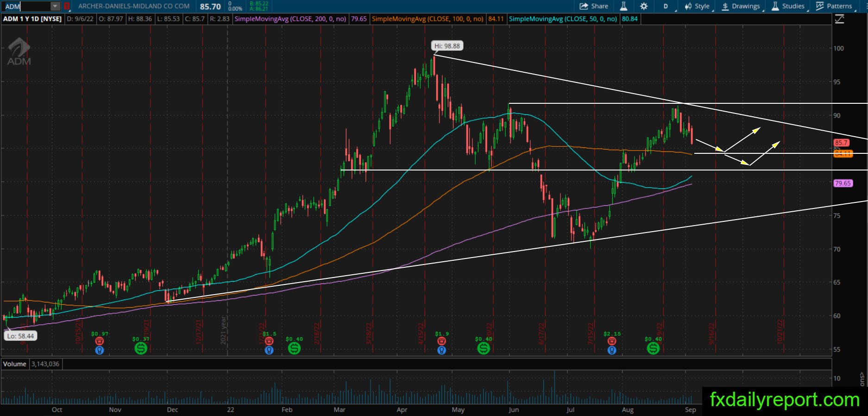Expand the ADM symbol dropdown arrow
Viewport: 868px width, 416px height.
[x=55, y=6]
